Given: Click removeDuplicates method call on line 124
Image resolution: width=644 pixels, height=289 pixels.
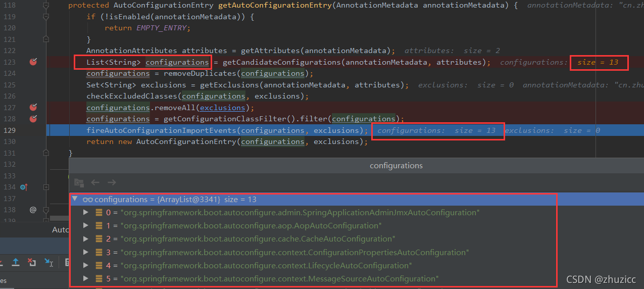Looking at the screenshot, I should [x=200, y=73].
